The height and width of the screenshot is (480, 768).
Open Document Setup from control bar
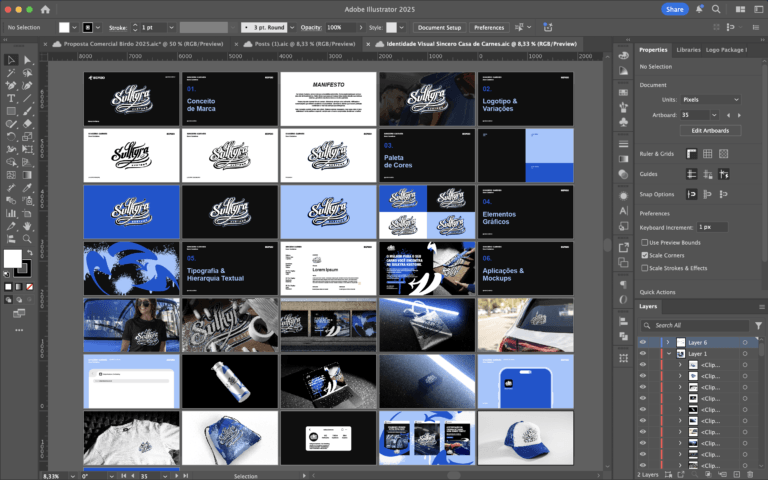tap(439, 27)
